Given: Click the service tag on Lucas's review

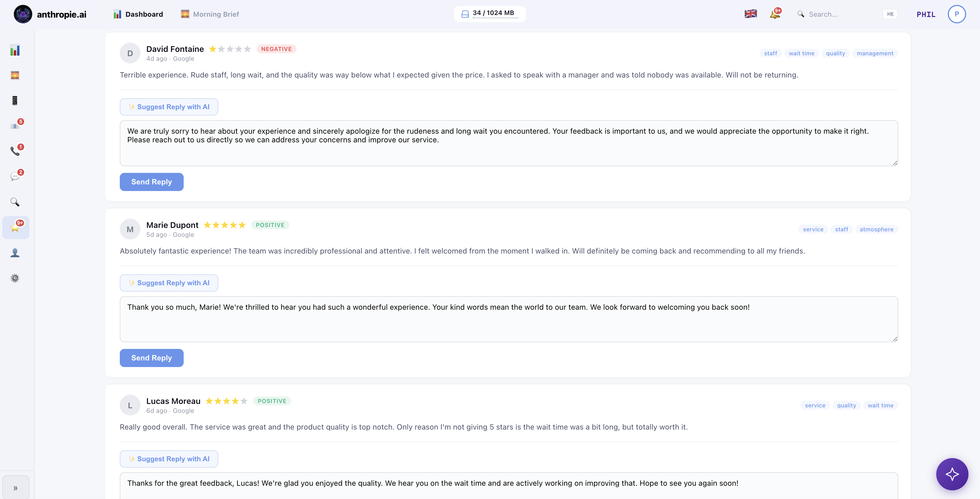Looking at the screenshot, I should (x=815, y=405).
